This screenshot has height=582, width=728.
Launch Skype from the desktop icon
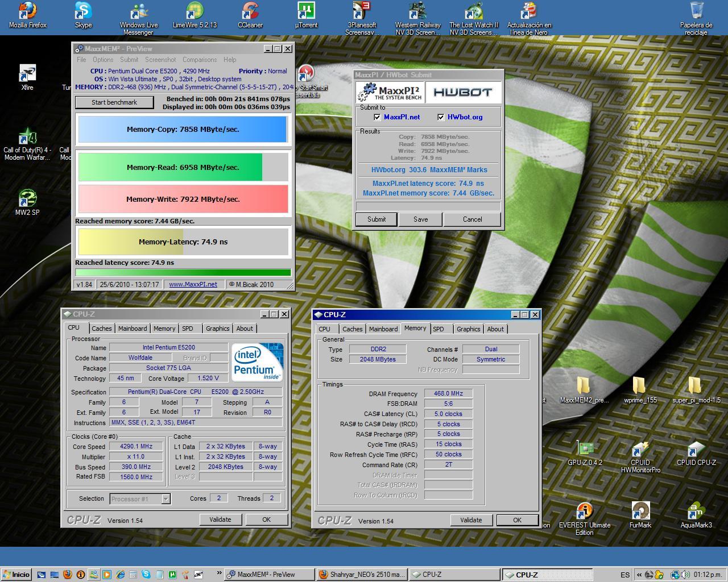click(x=83, y=15)
